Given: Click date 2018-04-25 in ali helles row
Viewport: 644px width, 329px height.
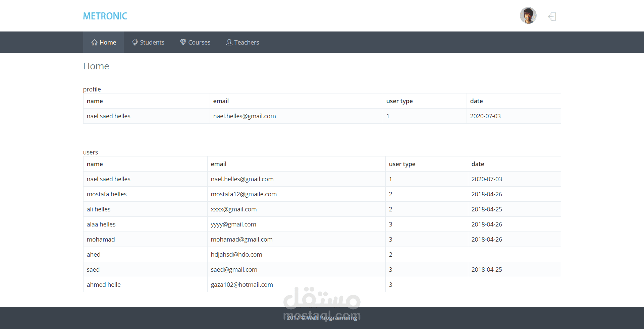Looking at the screenshot, I should click(487, 209).
